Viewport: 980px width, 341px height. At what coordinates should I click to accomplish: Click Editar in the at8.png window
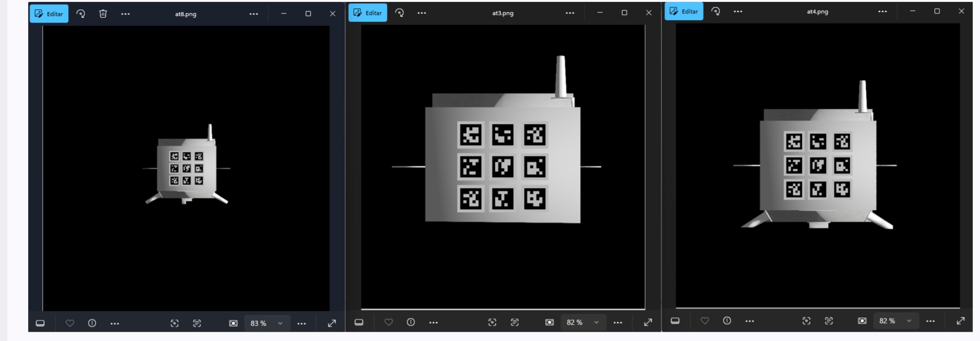tap(49, 14)
